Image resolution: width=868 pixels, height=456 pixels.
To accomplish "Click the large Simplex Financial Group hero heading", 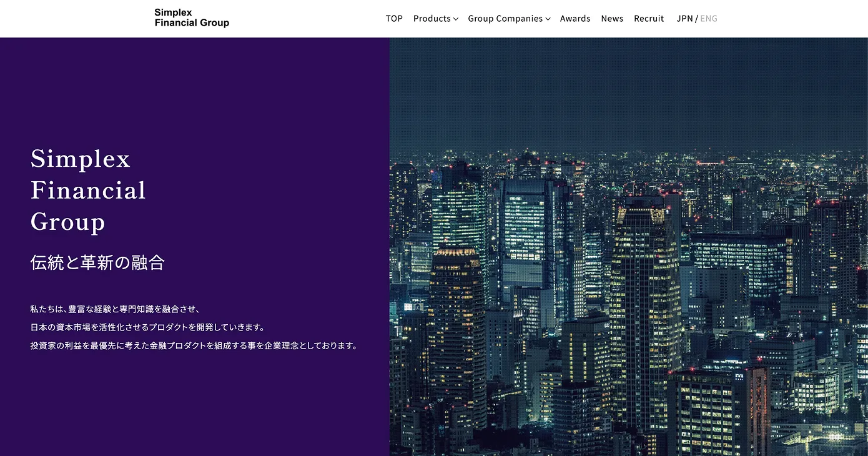I will 88,190.
